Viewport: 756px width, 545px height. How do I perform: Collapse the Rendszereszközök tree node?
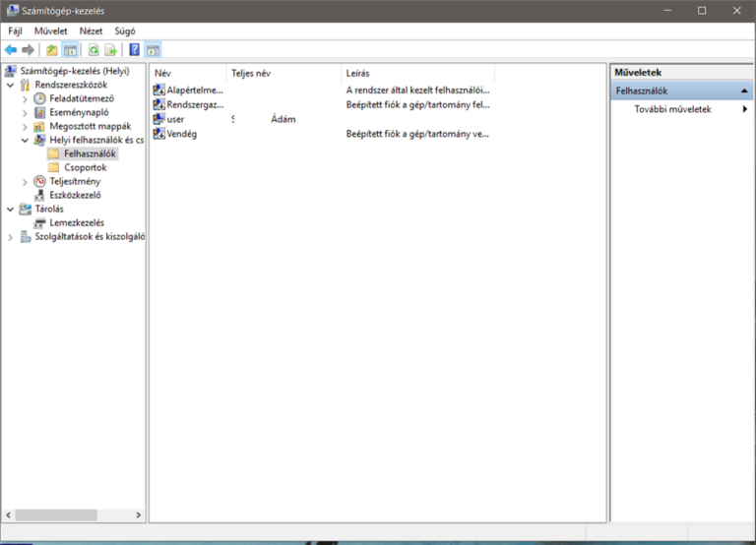click(x=10, y=86)
